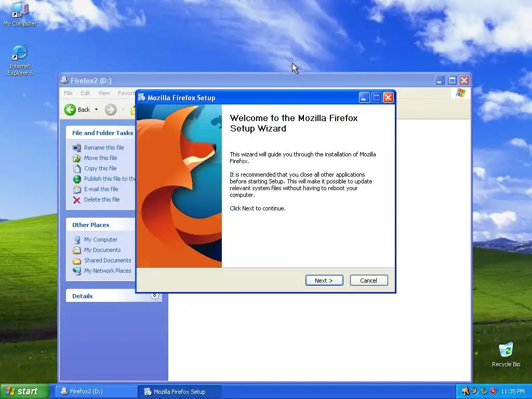This screenshot has width=532, height=399.
Task: Click the E-mail this file link
Action: tap(101, 189)
